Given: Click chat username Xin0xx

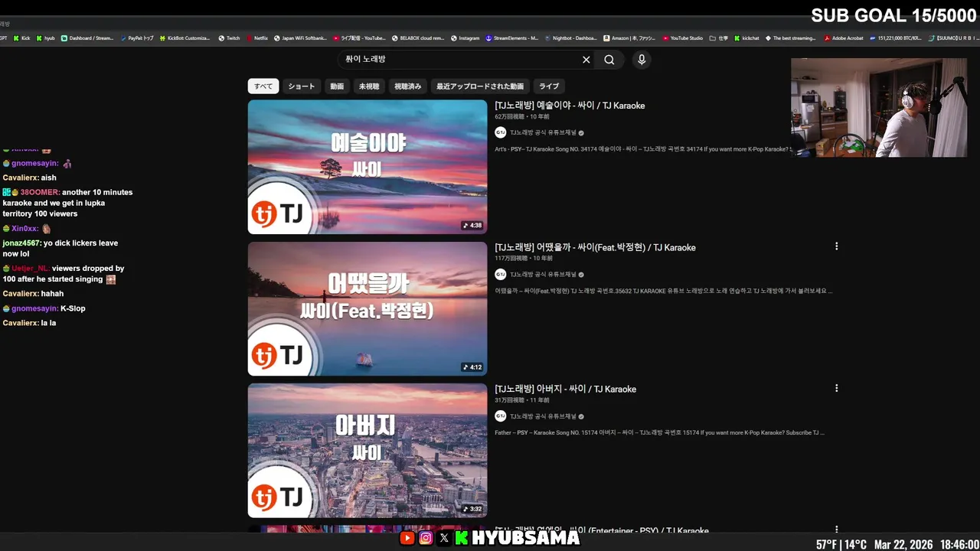Looking at the screenshot, I should click(x=24, y=228).
